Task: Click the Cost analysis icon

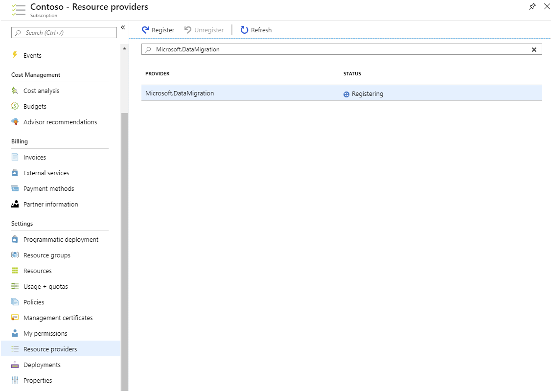Action: pos(15,91)
